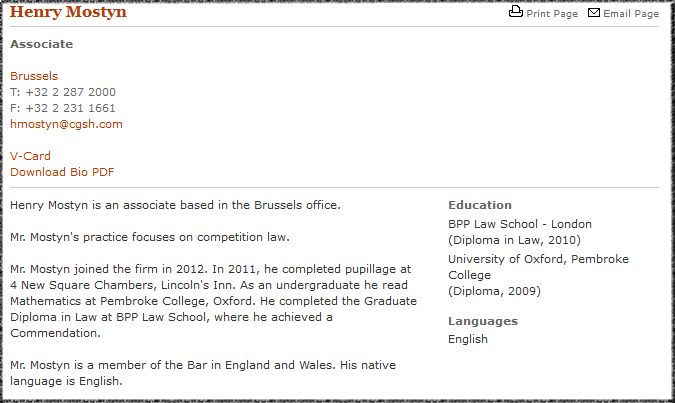Download the V-Card
Image resolution: width=675 pixels, height=403 pixels.
pyautogui.click(x=31, y=156)
